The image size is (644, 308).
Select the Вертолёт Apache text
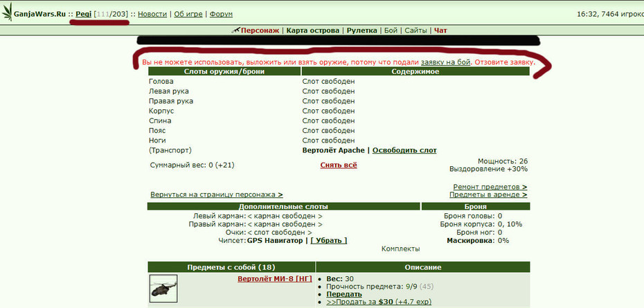click(x=334, y=150)
